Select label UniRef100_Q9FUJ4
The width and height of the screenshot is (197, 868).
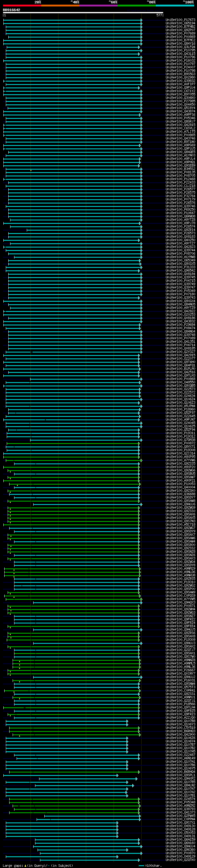click(x=180, y=88)
